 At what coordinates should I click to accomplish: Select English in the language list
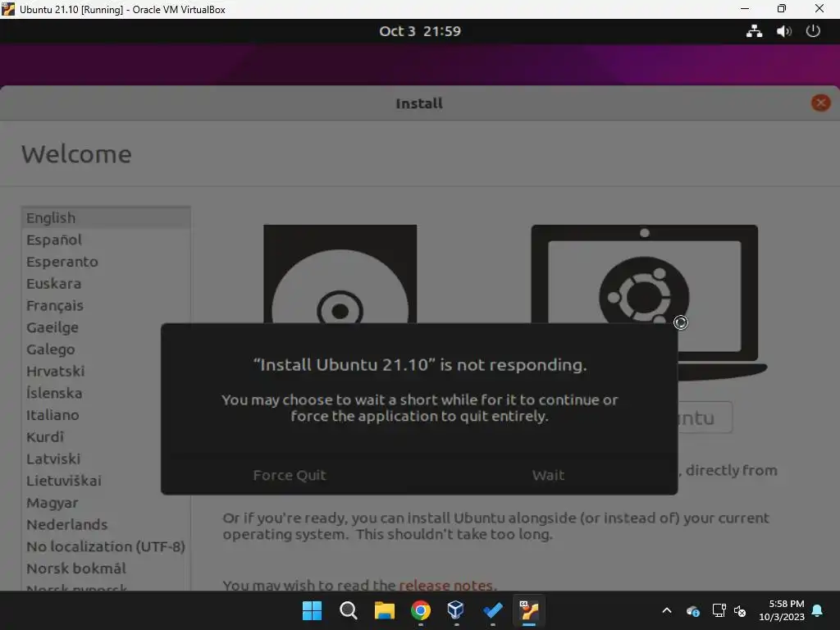106,218
